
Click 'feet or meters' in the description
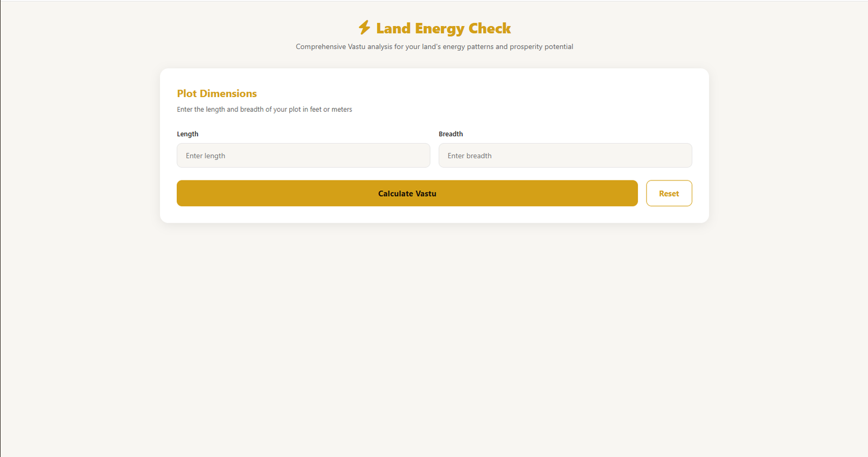(x=331, y=110)
